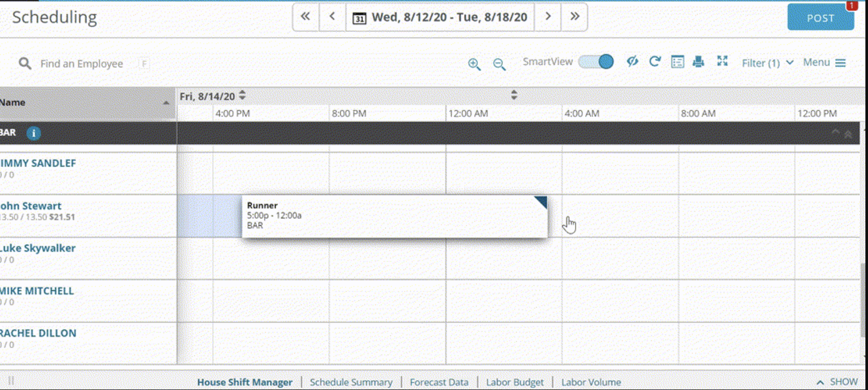
Task: Click the bottom panel drag handle icon
Action: [x=11, y=381]
